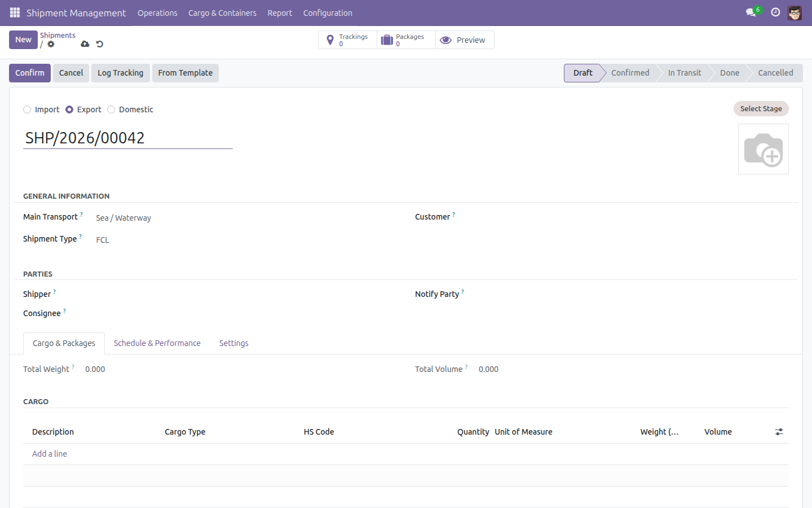
Task: Select the Import radio option
Action: point(27,110)
